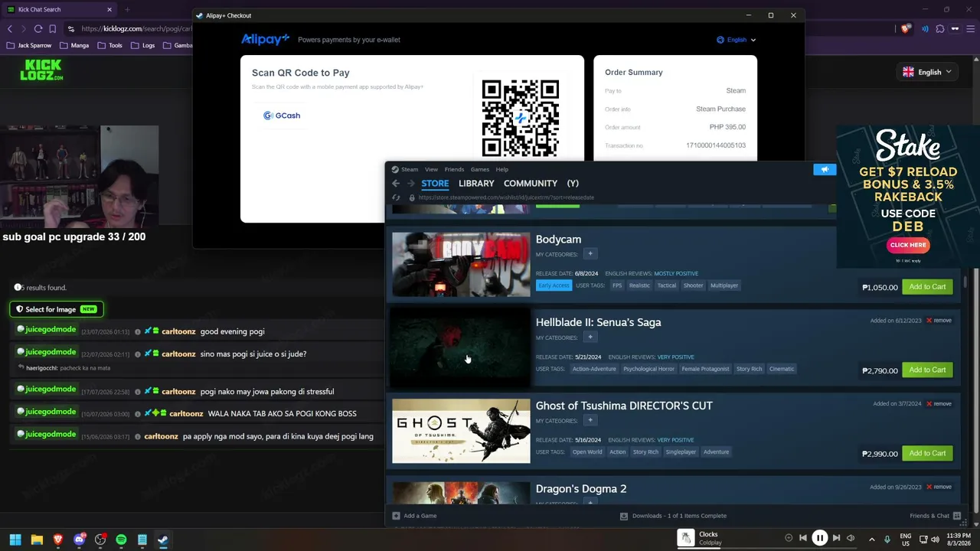Add Bodycam to cart
Viewport: 980px width, 551px height.
[x=927, y=287]
